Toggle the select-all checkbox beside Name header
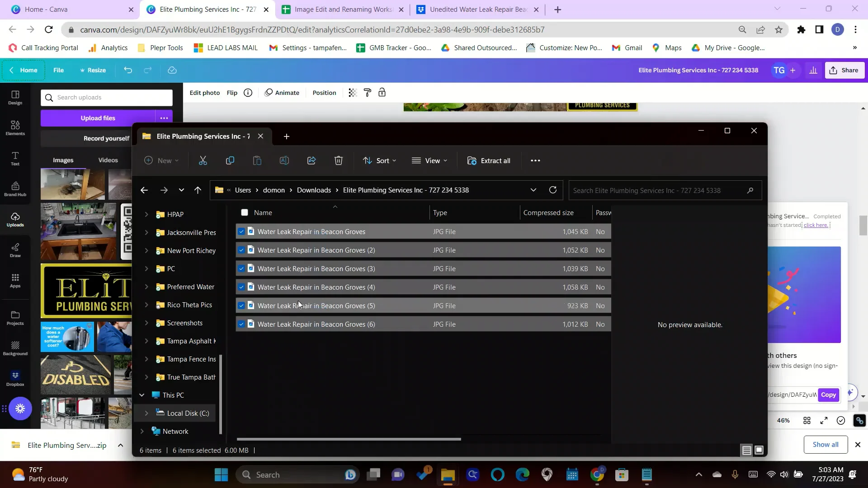The image size is (868, 488). [x=245, y=212]
